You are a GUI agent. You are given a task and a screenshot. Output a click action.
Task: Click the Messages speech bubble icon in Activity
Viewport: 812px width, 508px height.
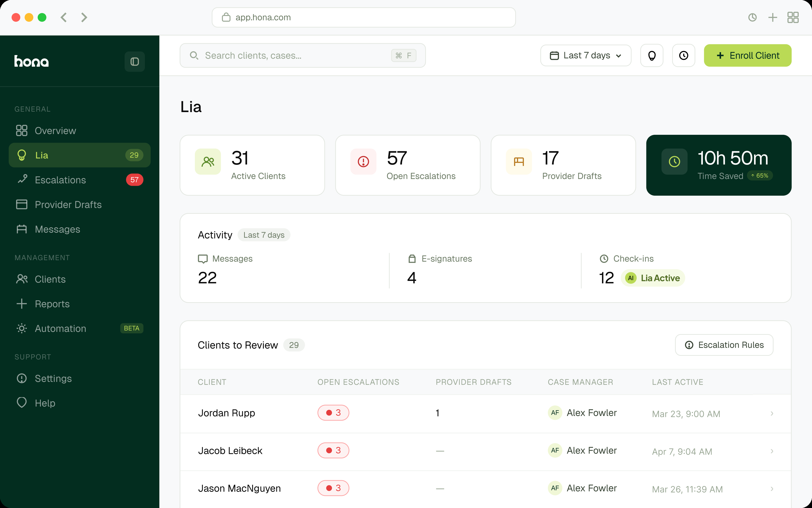point(203,259)
